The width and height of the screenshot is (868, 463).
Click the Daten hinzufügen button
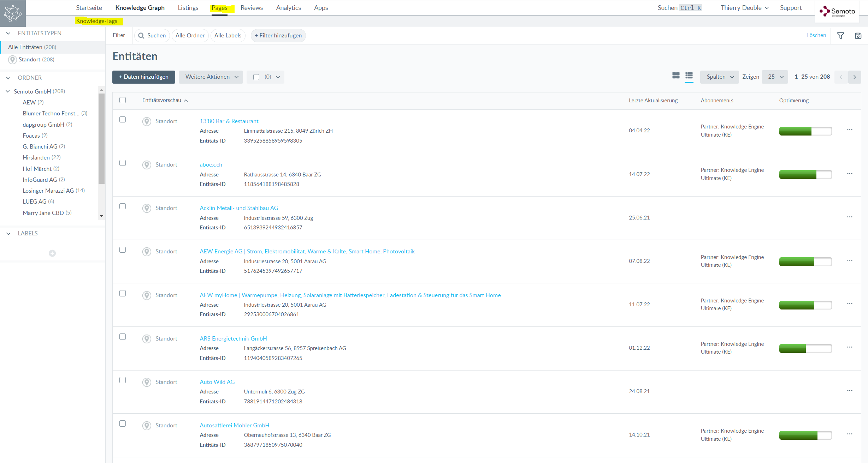click(143, 77)
